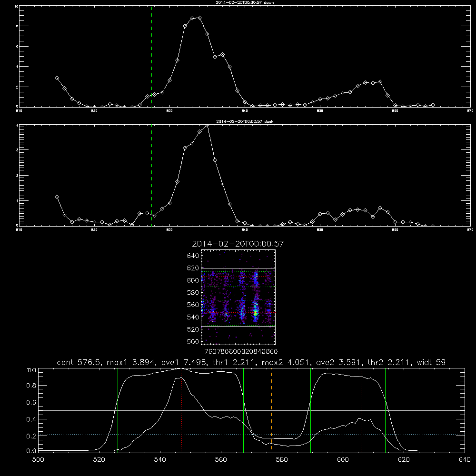The width and height of the screenshot is (476, 476).
Task: Click y-axis label '600' beside spectral image
Action: coord(193,280)
